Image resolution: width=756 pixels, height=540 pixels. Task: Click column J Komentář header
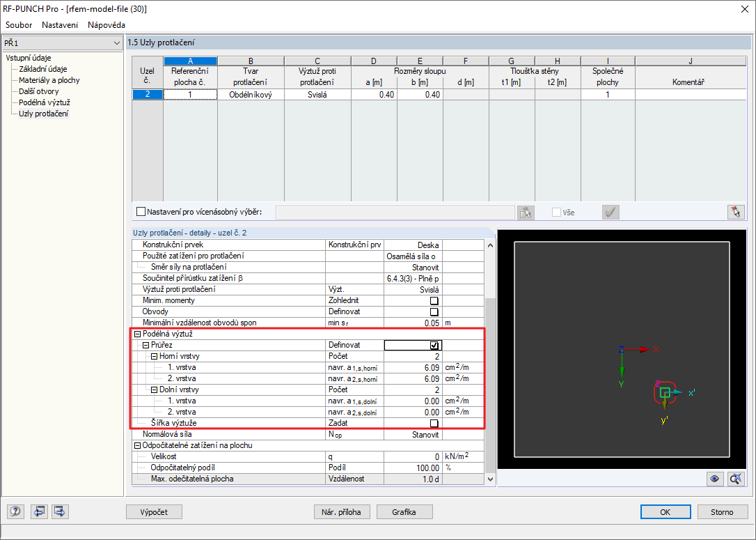click(x=691, y=61)
